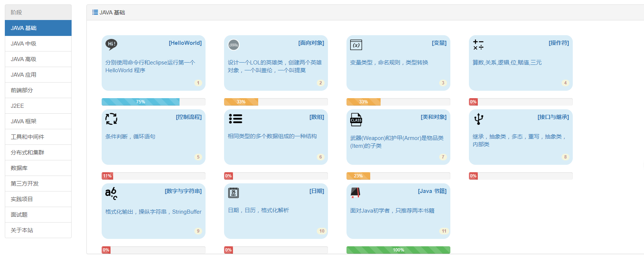Viewport: 644px width, 260px height.
Task: Select 数据库 in sidebar
Action: [38, 168]
